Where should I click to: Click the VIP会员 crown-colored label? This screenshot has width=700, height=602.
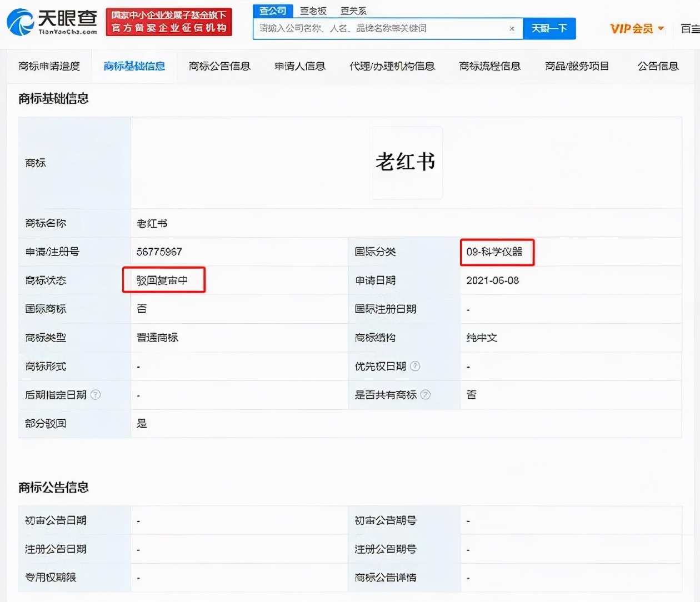pyautogui.click(x=631, y=28)
